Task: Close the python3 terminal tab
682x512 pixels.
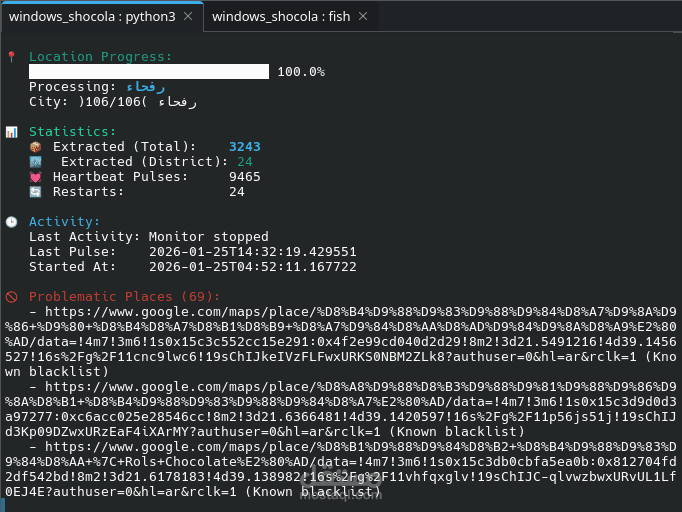Action: [x=189, y=16]
